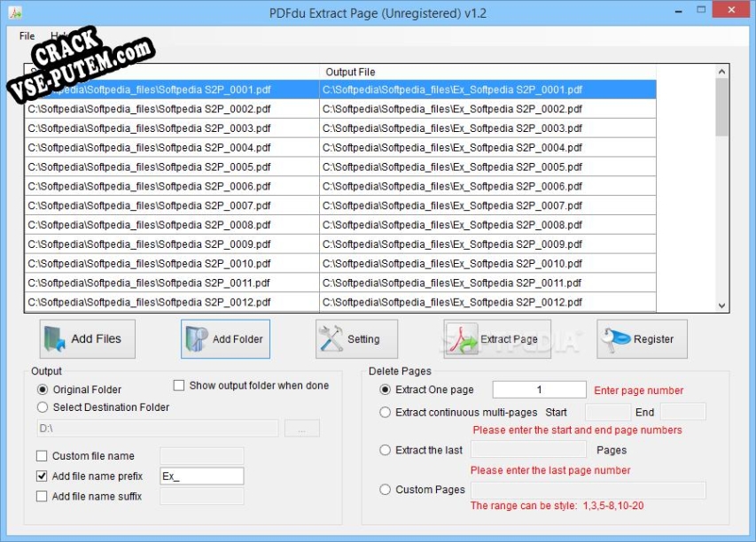Click output cell Ex_Softpedia S2P_0003.pdf
Image resolution: width=756 pixels, height=542 pixels.
(x=487, y=128)
